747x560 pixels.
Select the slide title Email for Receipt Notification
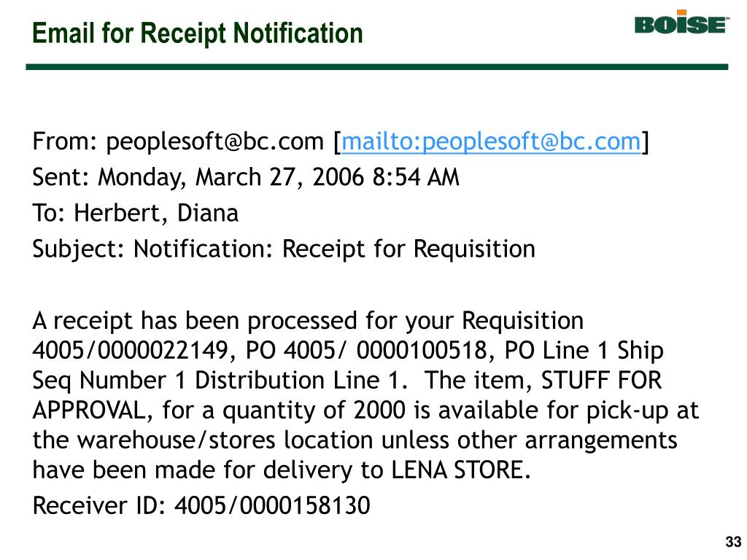point(197,34)
